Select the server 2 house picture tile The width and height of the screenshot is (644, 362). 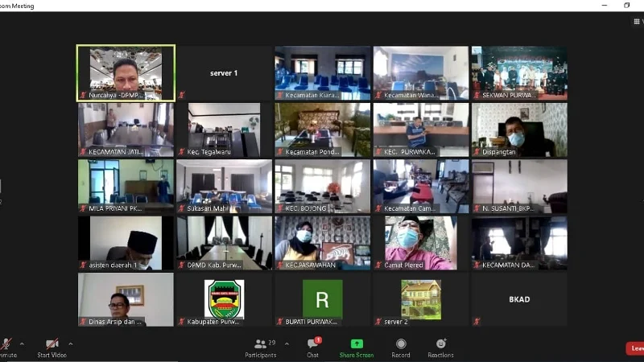(420, 300)
